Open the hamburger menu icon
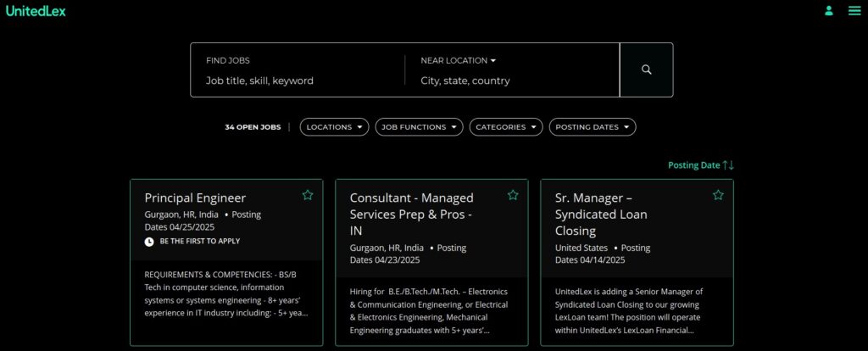 pos(854,10)
